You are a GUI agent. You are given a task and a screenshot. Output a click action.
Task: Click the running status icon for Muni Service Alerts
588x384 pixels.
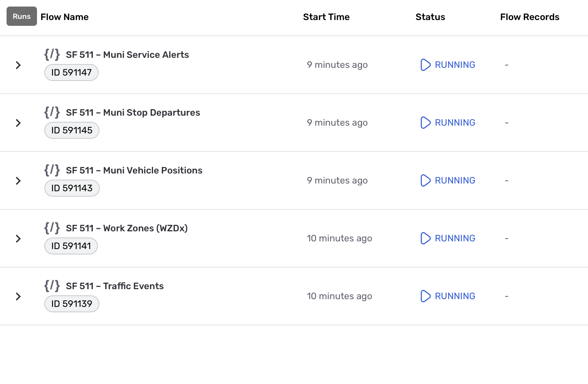coord(425,65)
